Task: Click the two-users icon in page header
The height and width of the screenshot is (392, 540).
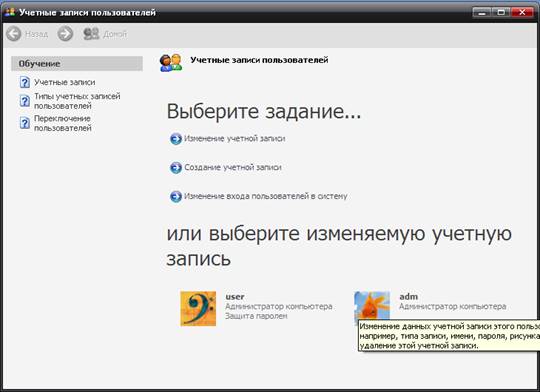Action: [x=171, y=63]
